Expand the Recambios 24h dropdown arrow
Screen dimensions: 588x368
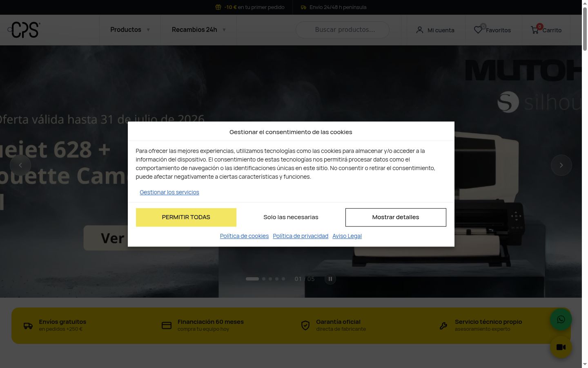tap(224, 30)
